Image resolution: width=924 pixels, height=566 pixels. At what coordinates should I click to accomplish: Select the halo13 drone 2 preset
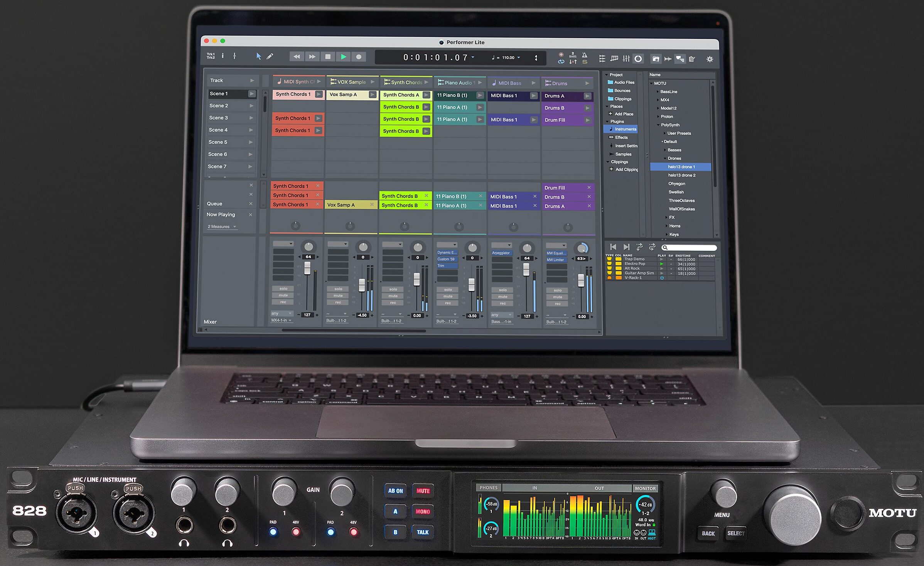point(682,175)
